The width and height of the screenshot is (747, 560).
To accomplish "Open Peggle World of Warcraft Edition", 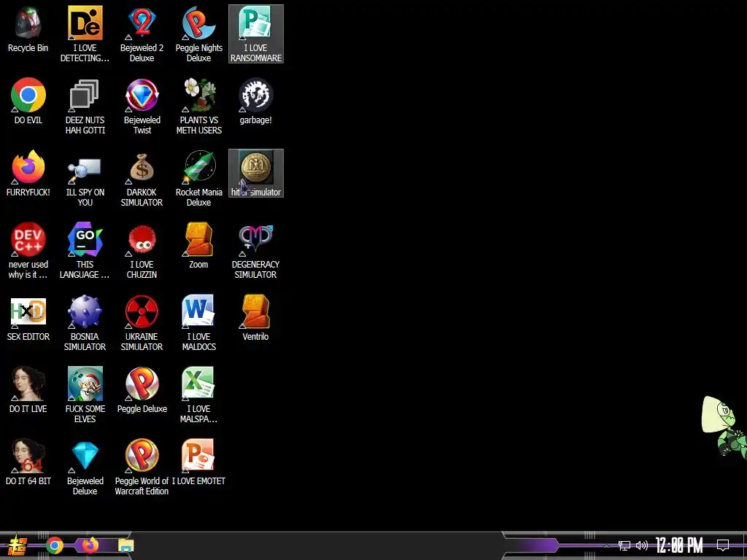I will 142,467.
